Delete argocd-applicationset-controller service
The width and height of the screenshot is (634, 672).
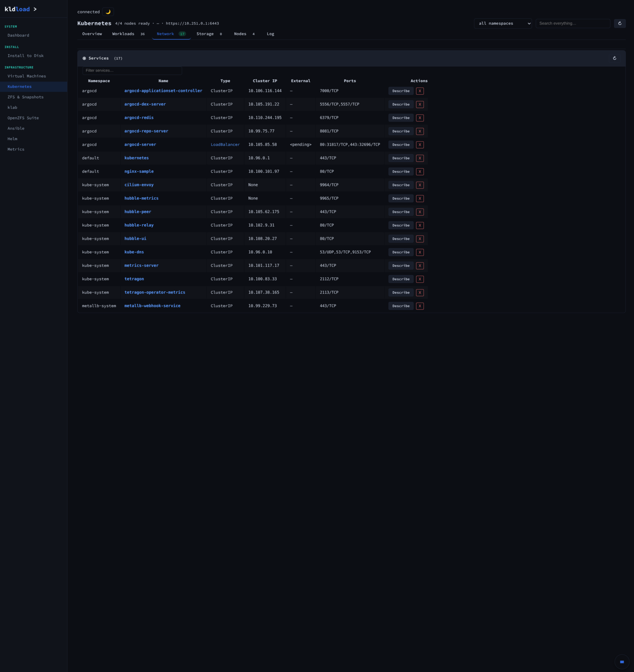[420, 91]
